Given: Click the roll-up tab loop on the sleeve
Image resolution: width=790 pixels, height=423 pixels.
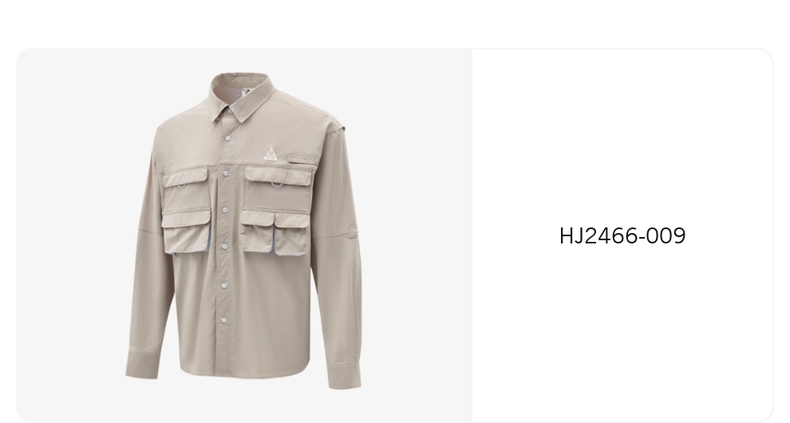Looking at the screenshot, I should pos(352,235).
